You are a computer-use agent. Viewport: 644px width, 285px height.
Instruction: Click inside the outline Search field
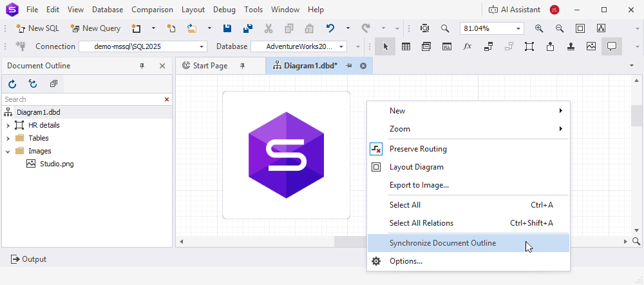pos(82,99)
